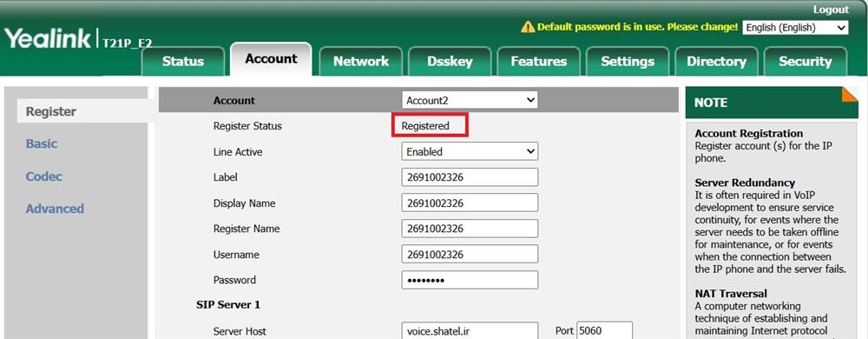Open the Basic sidebar section

(x=42, y=143)
